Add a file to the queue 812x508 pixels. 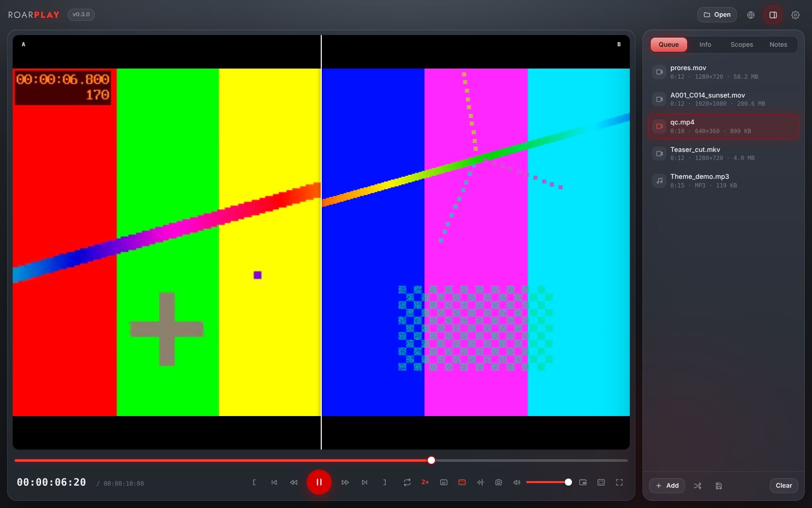(x=667, y=486)
